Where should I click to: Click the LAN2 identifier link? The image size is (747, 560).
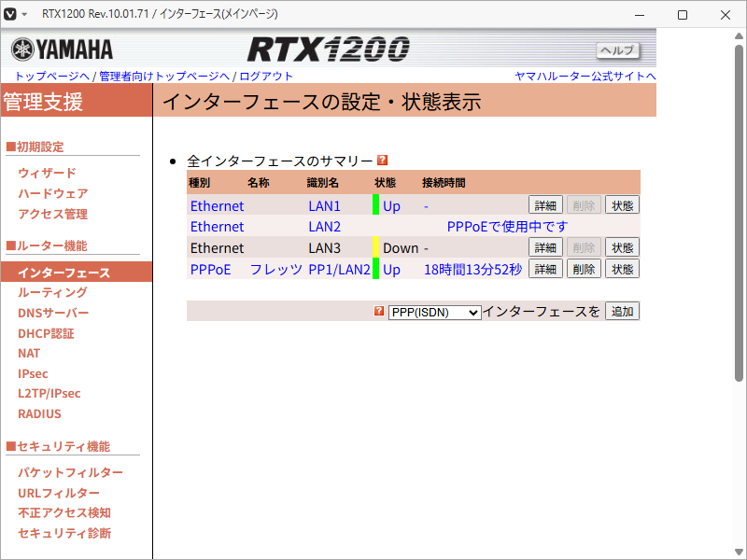pos(324,227)
